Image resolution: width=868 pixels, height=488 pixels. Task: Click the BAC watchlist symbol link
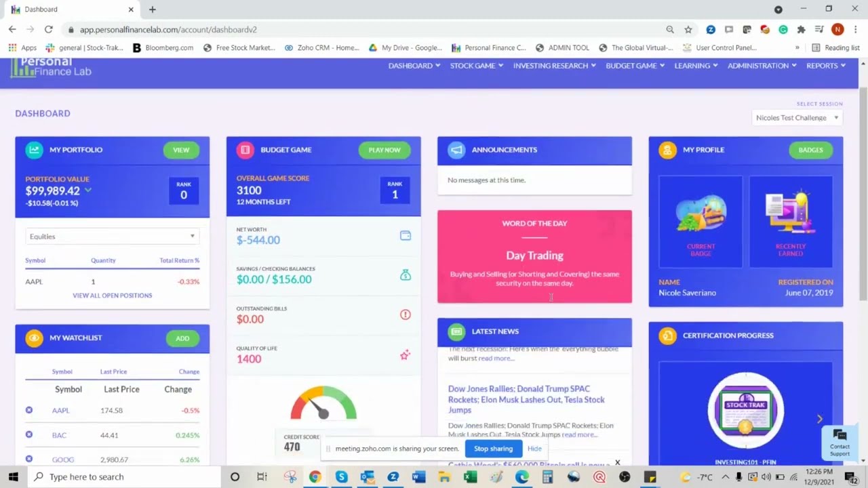click(x=60, y=435)
